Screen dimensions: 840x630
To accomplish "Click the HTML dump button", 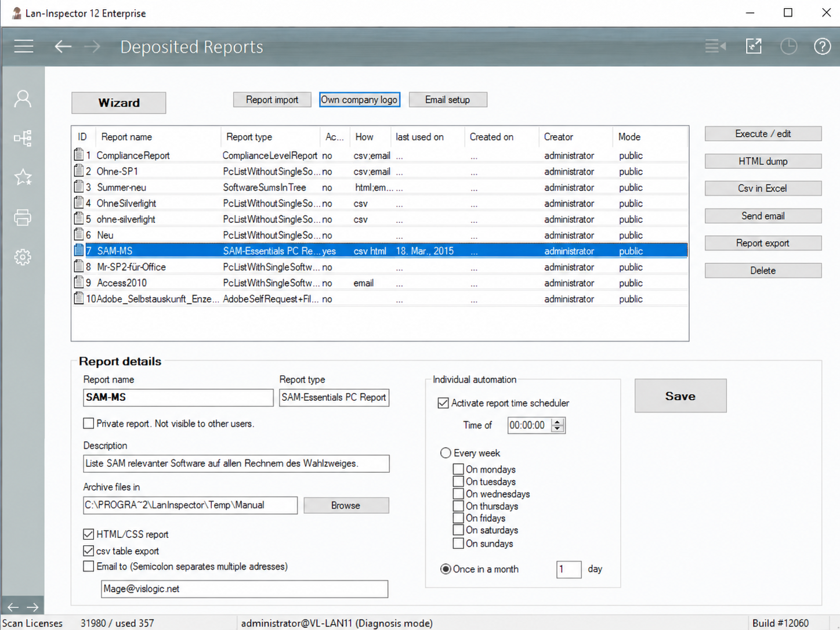I will [763, 161].
